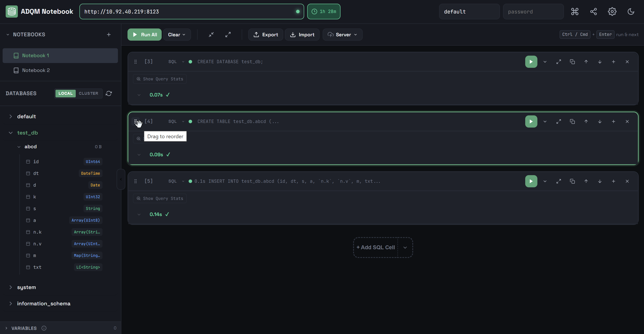Expand all cells using the toolbar expand icon
This screenshot has height=334, width=644.
pyautogui.click(x=228, y=35)
